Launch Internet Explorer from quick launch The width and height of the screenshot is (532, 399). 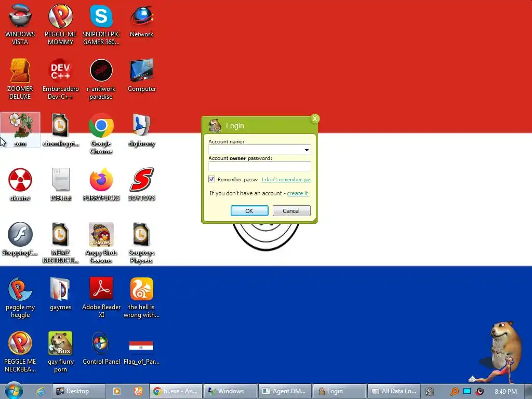[x=41, y=391]
